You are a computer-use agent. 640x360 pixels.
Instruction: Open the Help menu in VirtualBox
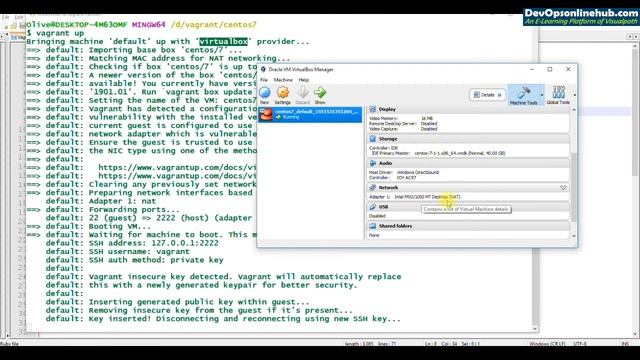pyautogui.click(x=304, y=80)
